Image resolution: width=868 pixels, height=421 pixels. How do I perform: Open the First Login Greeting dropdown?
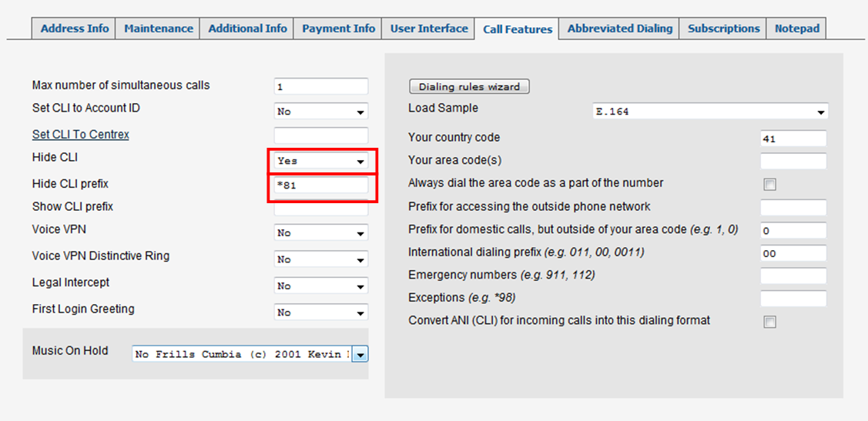[x=321, y=312]
